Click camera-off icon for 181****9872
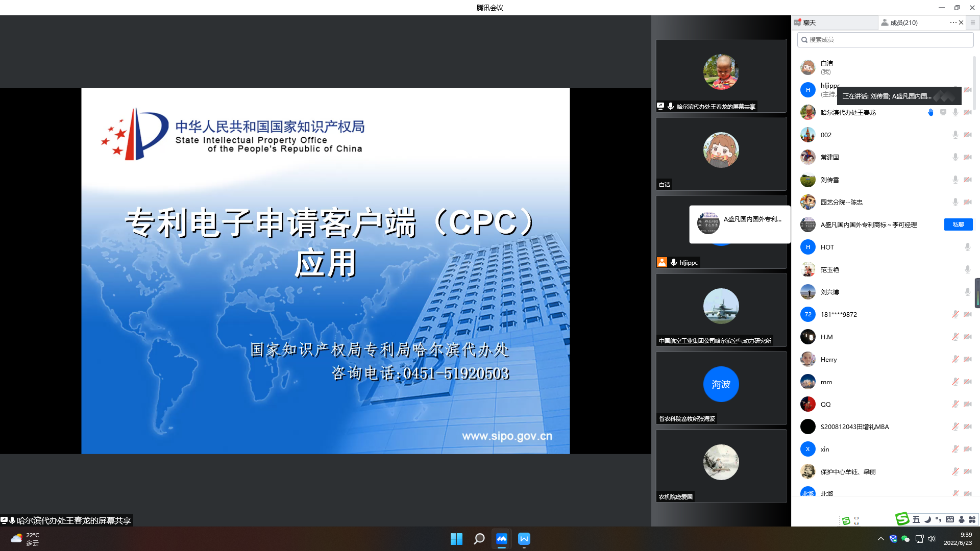 [968, 314]
